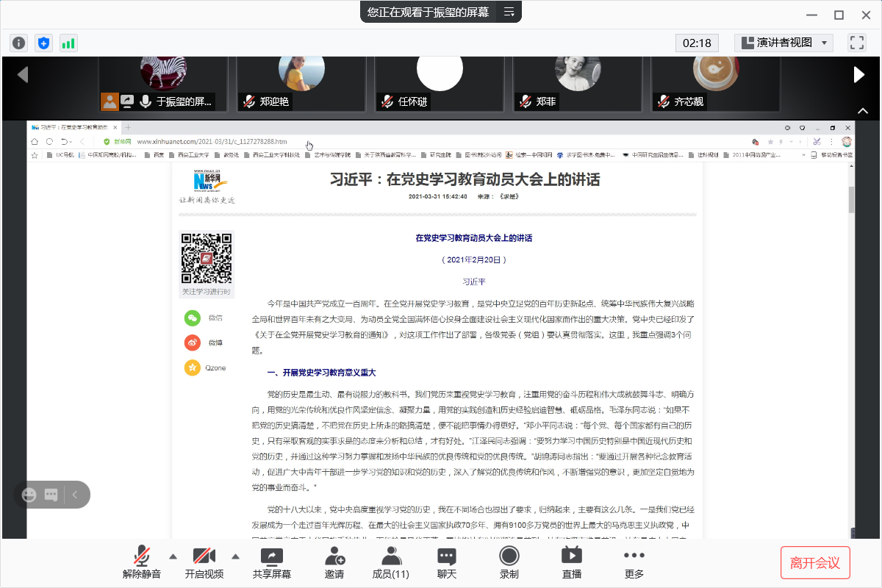Open the More options menu
Screen dimensions: 882x588
pyautogui.click(x=634, y=562)
